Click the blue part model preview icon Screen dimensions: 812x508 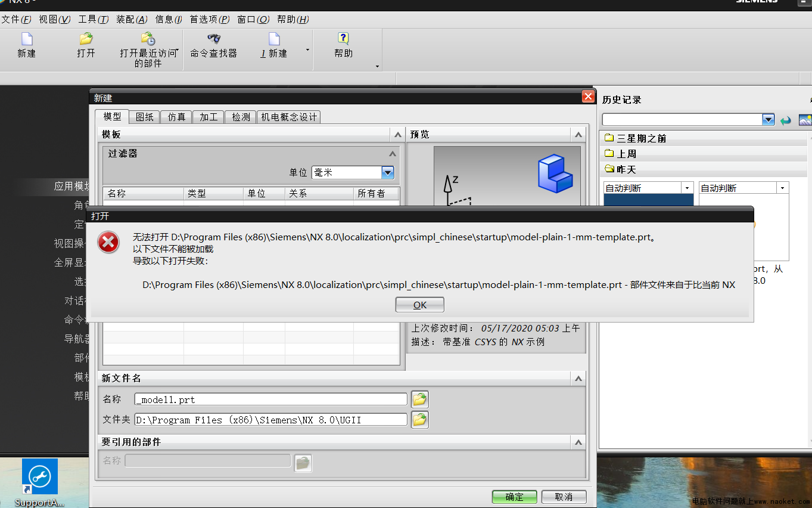pos(555,174)
